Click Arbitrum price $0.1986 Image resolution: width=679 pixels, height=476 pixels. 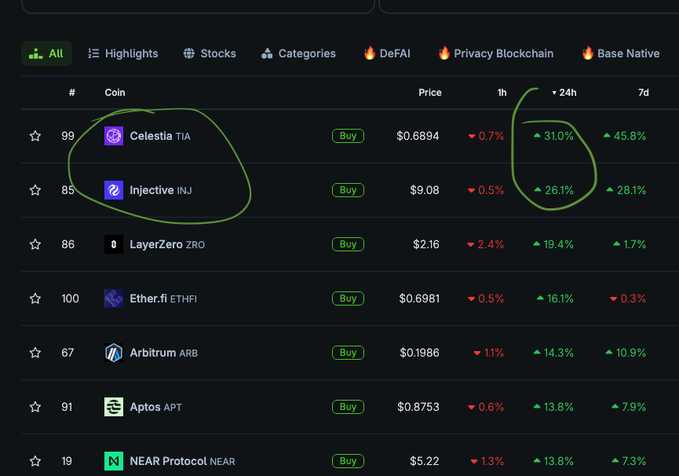click(x=420, y=353)
